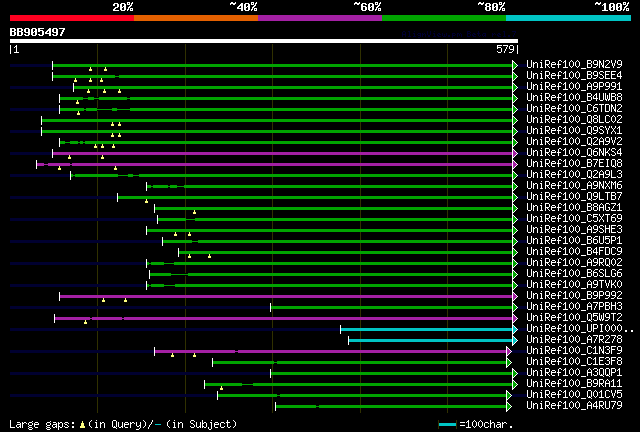Click the UniRef100_B6SLG6 label

tap(574, 274)
